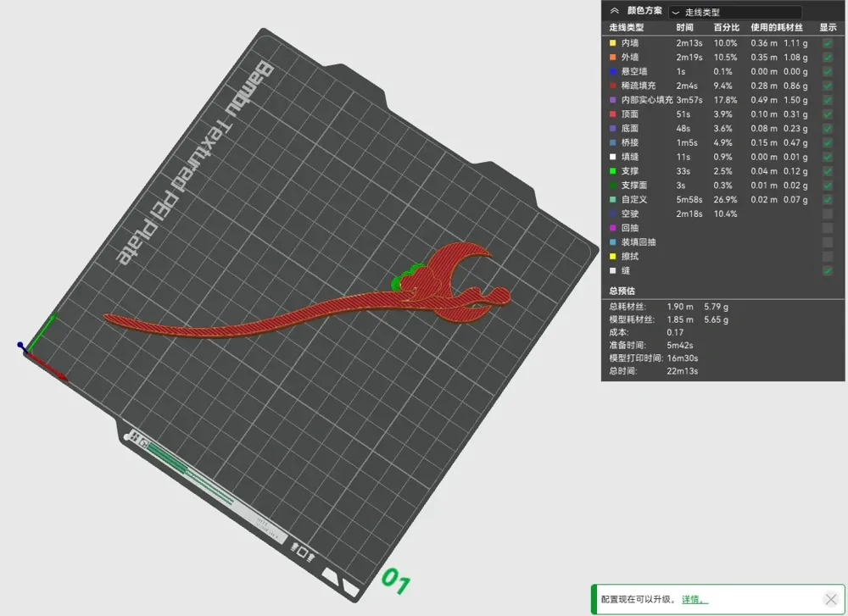The width and height of the screenshot is (848, 616).
Task: Click the 时间 column header
Action: tap(684, 28)
